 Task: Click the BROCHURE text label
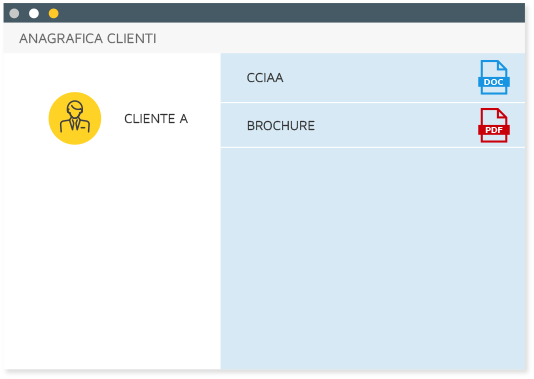tap(281, 126)
